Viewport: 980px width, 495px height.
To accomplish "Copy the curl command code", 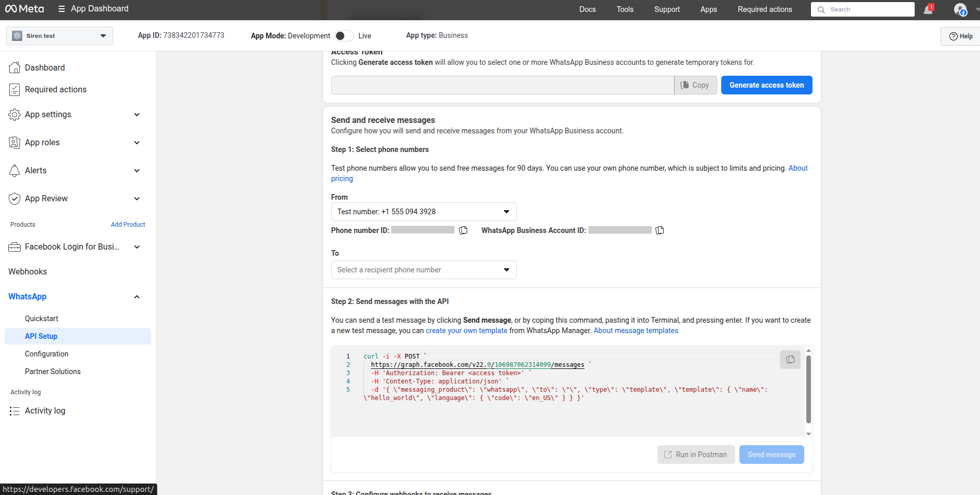I will point(790,359).
